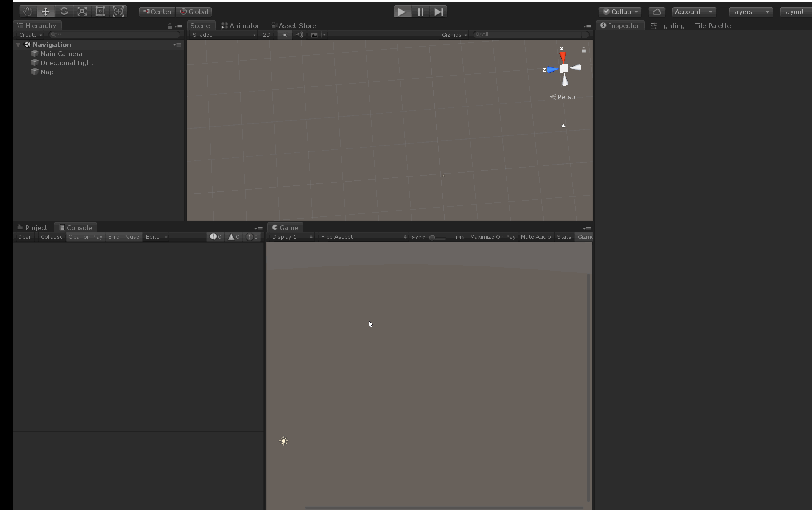Collapse the Navigation scene tree
Image resolution: width=812 pixels, height=510 pixels.
click(x=18, y=45)
